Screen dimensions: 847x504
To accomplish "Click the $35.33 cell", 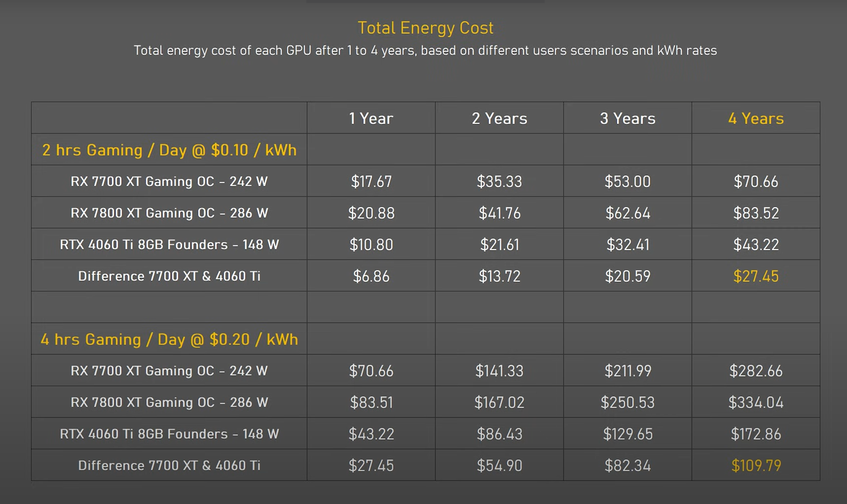I will [499, 181].
